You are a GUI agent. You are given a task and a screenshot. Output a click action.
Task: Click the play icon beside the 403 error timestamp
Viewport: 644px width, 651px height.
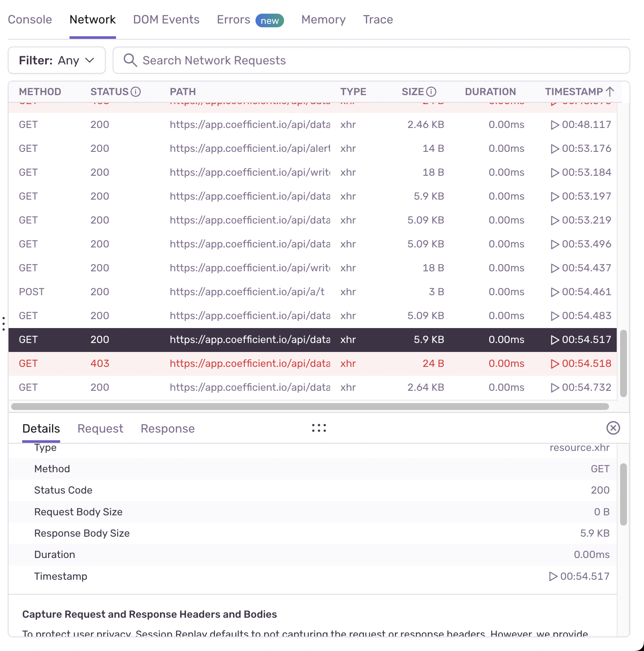click(x=555, y=363)
